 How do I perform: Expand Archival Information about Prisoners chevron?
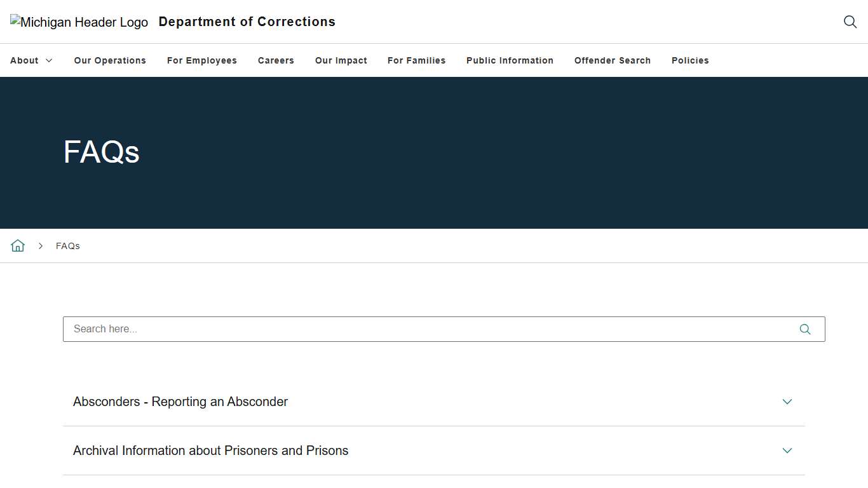tap(787, 451)
